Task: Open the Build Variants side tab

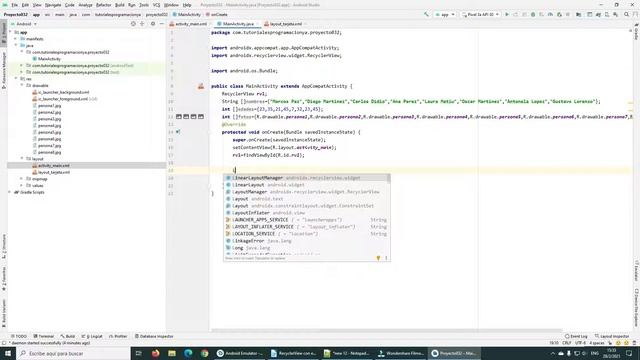Action: point(4,313)
